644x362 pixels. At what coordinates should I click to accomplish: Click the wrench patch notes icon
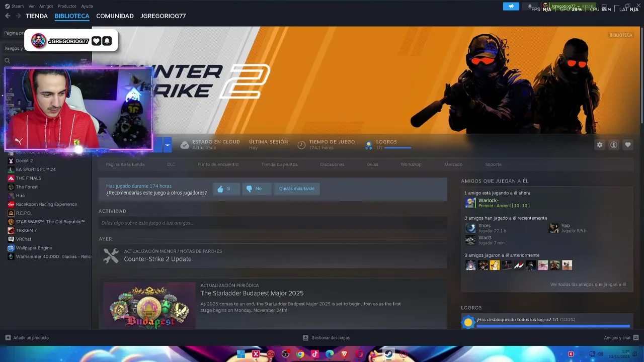pyautogui.click(x=111, y=255)
